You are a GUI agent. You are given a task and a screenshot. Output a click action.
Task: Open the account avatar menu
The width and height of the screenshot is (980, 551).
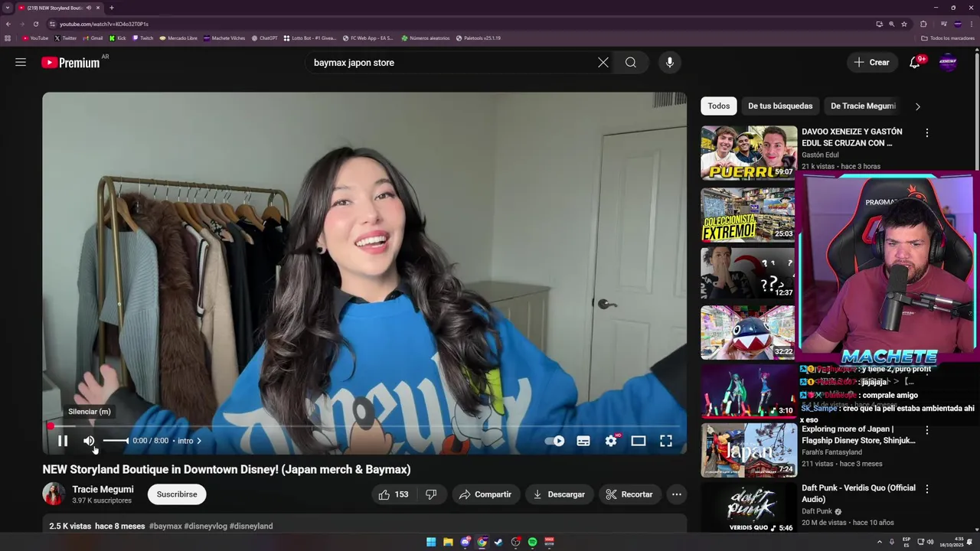(x=948, y=63)
